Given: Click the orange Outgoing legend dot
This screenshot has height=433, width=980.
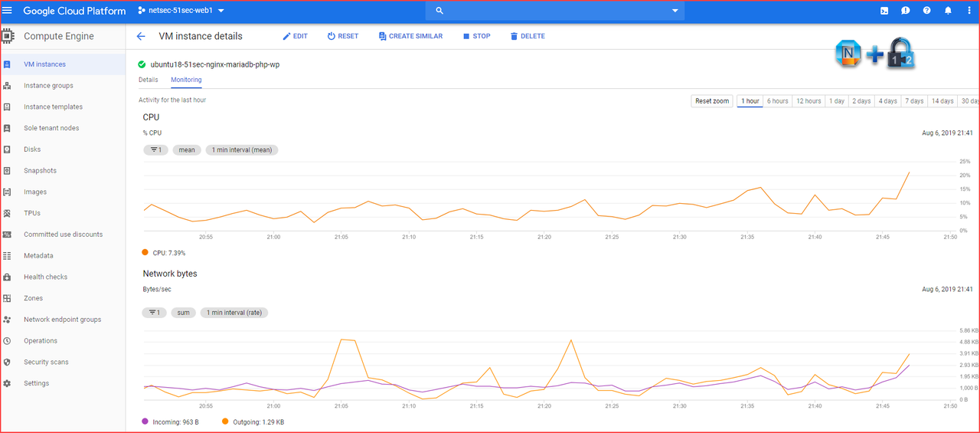Looking at the screenshot, I should click(225, 422).
